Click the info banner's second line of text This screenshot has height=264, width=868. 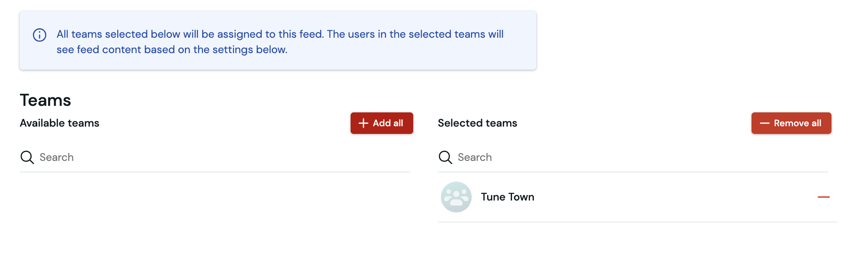click(x=172, y=50)
